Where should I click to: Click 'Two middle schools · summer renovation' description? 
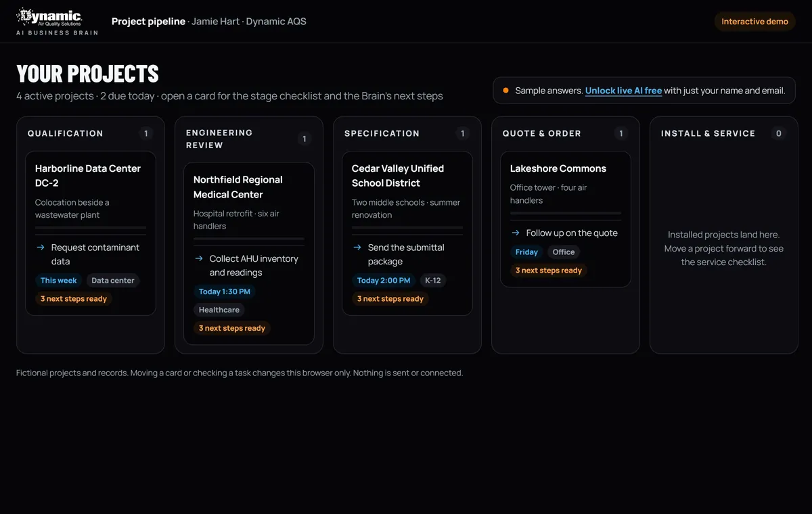(x=406, y=209)
